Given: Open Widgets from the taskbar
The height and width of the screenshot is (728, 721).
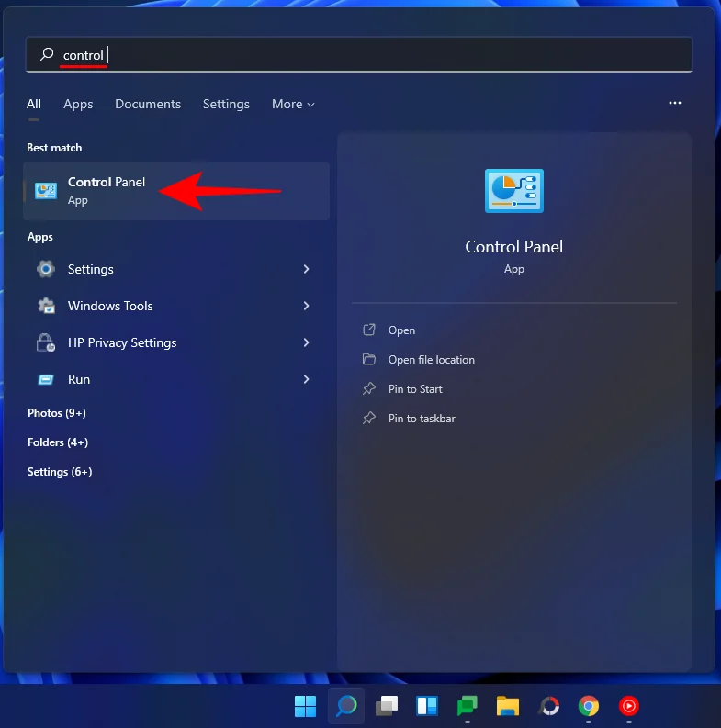Looking at the screenshot, I should [x=427, y=706].
